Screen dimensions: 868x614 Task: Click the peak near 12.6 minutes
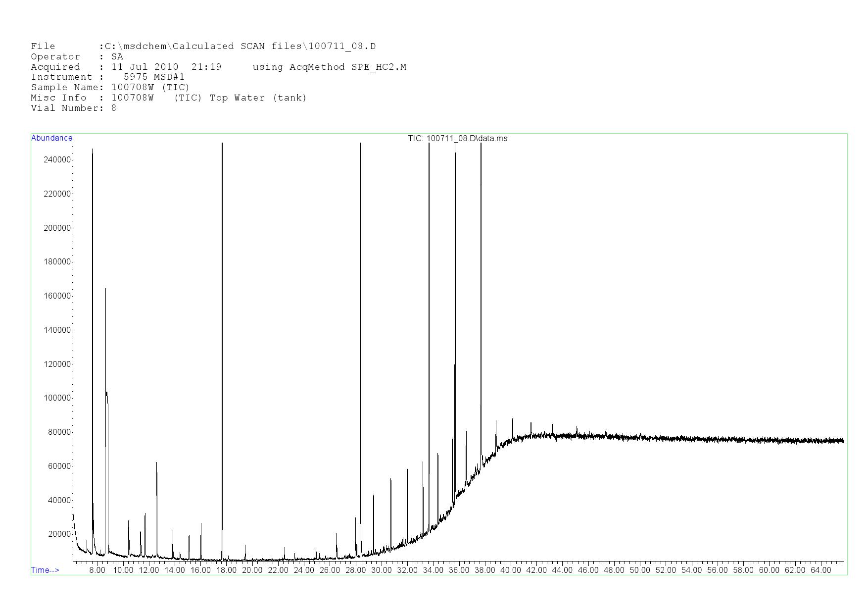tap(157, 495)
